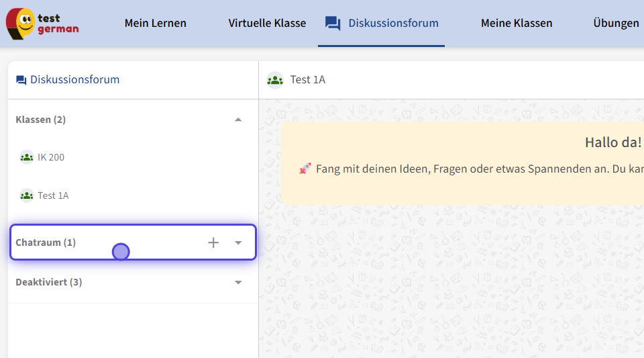Expand the Chatraum (1) dropdown arrow
Image resolution: width=644 pixels, height=358 pixels.
pyautogui.click(x=238, y=242)
